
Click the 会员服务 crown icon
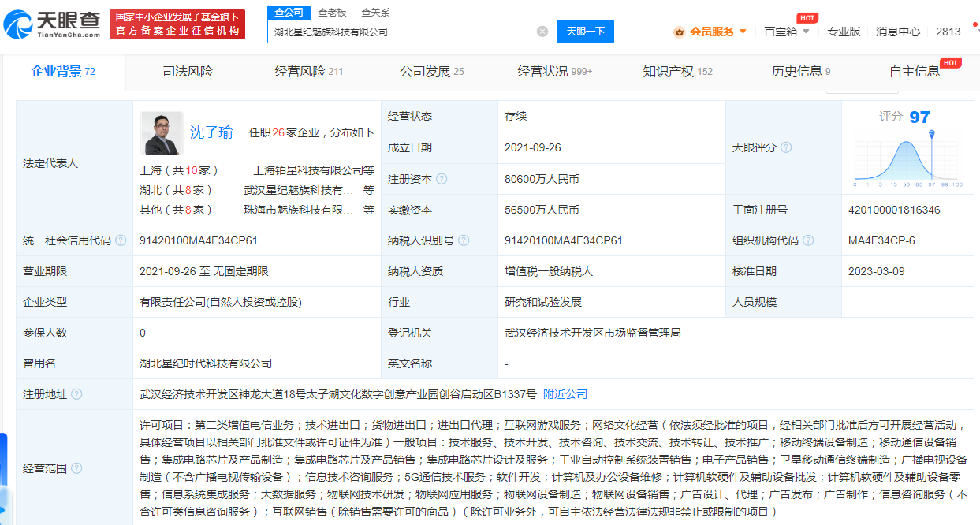[x=679, y=32]
